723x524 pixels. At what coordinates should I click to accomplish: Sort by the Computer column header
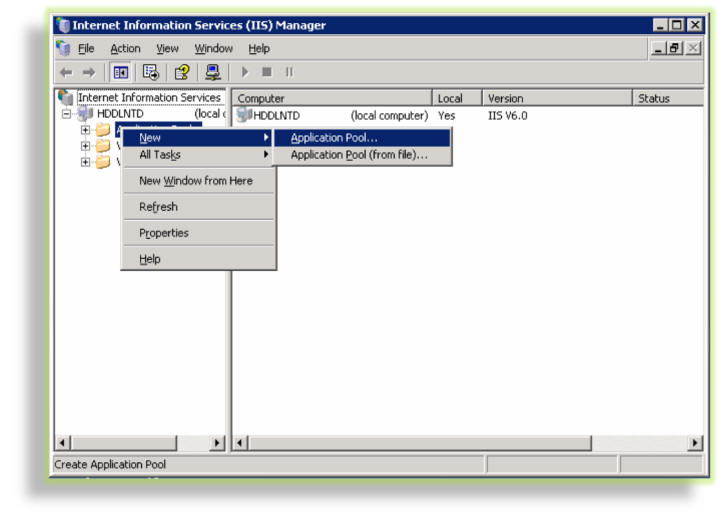tap(332, 98)
